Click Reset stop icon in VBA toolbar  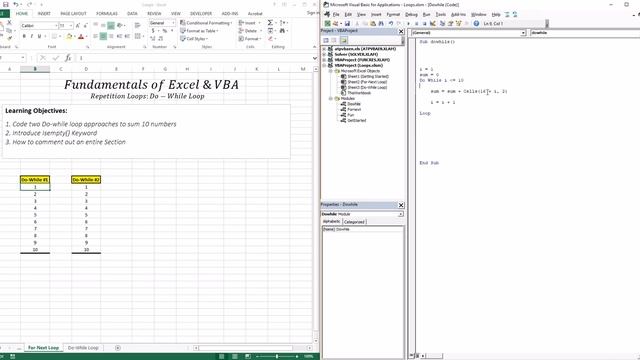click(x=424, y=24)
